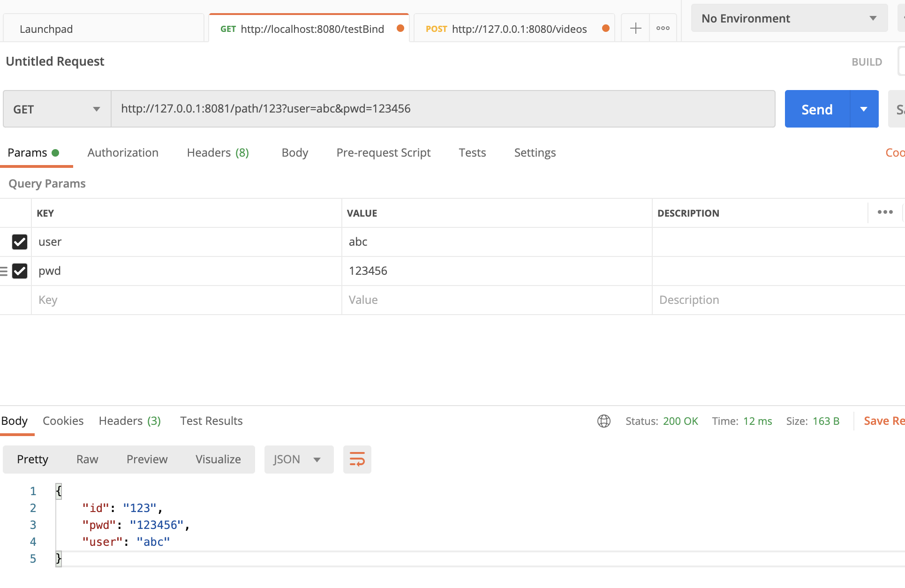Expand the Send button options arrow
905x588 pixels.
(864, 109)
